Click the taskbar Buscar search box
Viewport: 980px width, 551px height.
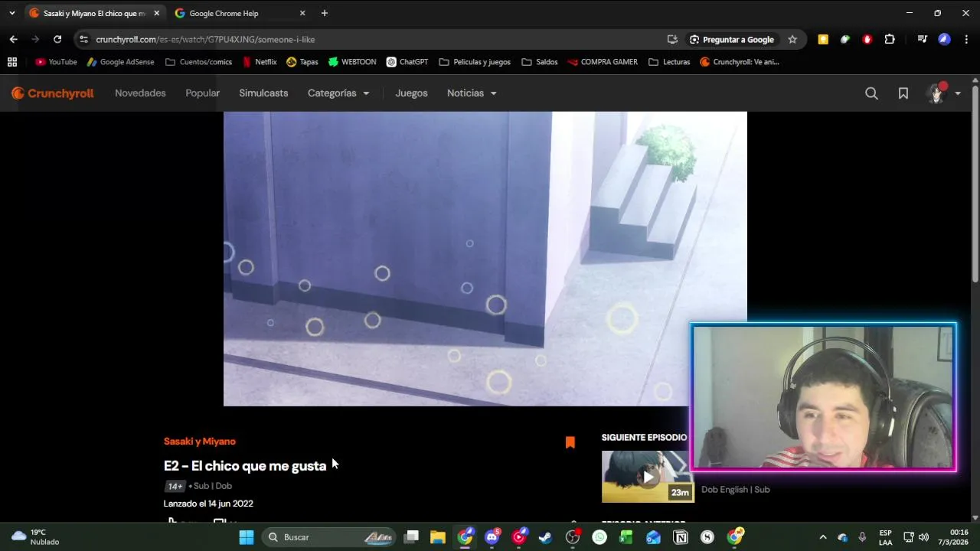click(329, 537)
